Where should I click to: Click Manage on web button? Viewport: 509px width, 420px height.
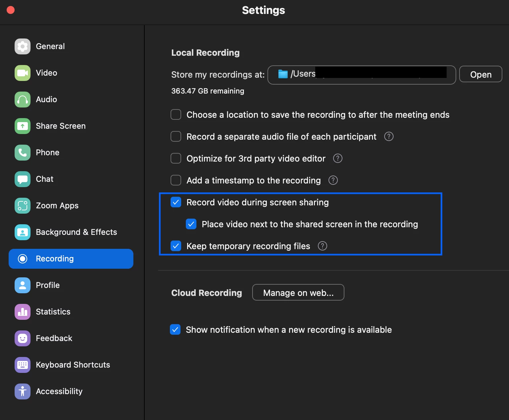(x=298, y=293)
